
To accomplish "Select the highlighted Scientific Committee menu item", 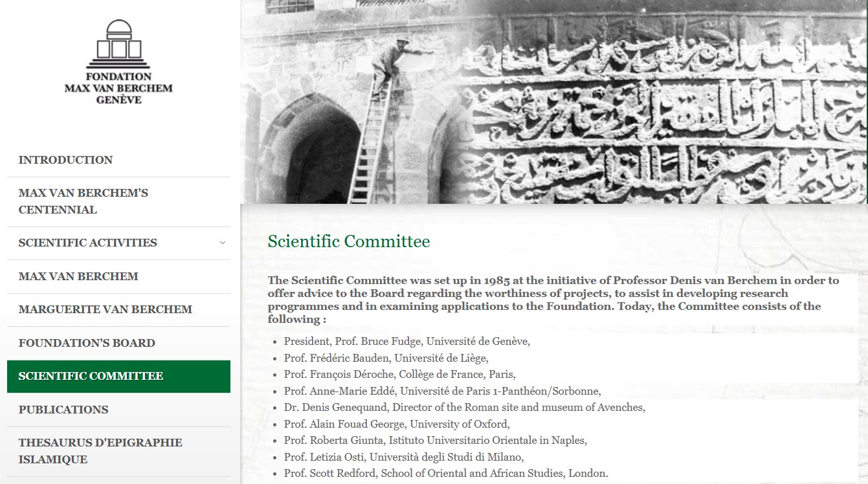I will pos(91,376).
